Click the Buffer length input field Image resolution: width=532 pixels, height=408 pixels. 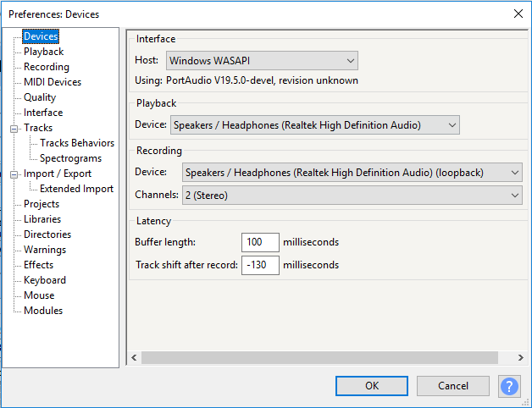259,242
